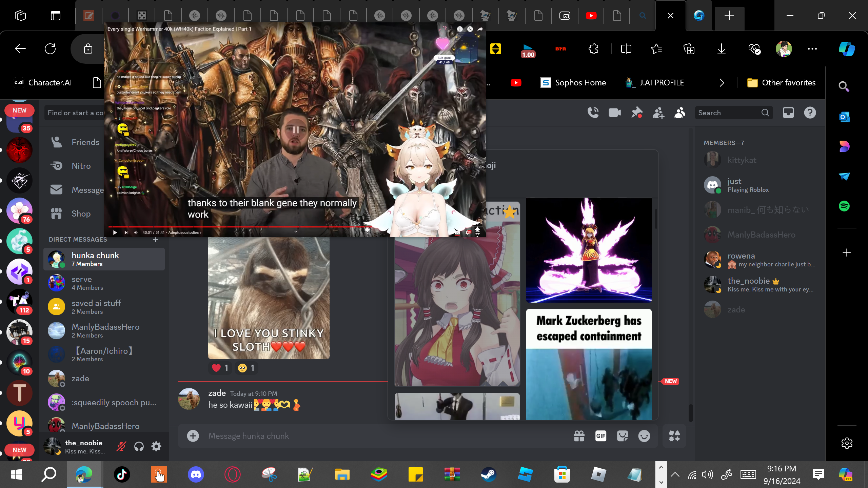Open rowena's profile in member list

tap(761, 260)
